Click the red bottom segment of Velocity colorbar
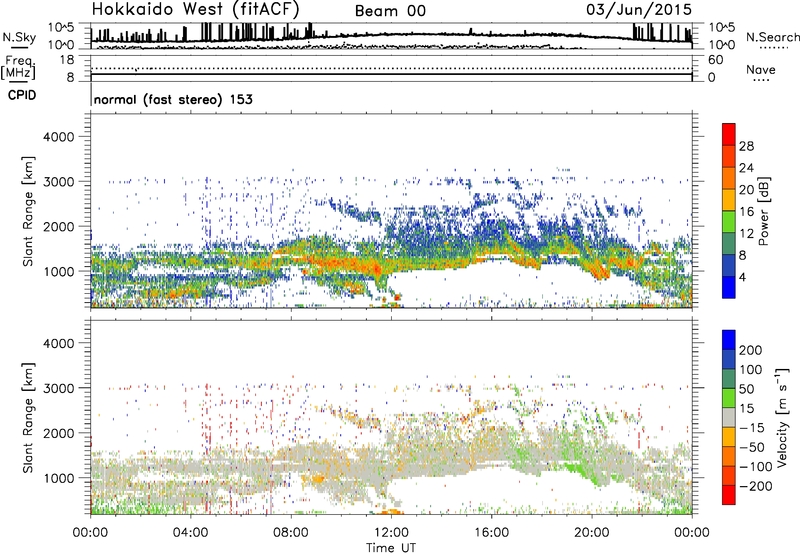This screenshot has height=554, width=800. (729, 495)
